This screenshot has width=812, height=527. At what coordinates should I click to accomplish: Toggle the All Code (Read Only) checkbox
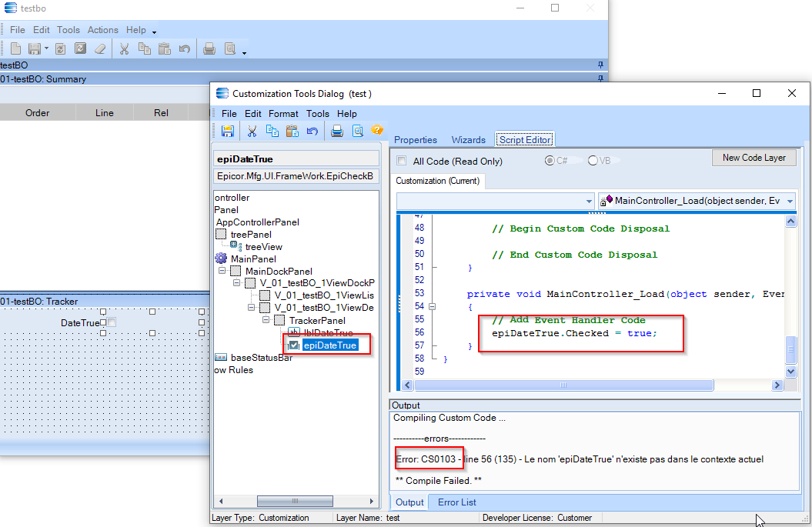click(x=401, y=161)
